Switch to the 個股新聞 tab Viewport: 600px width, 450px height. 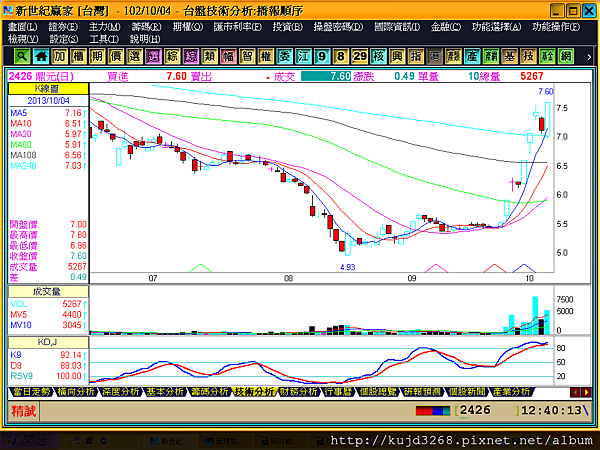tap(467, 392)
